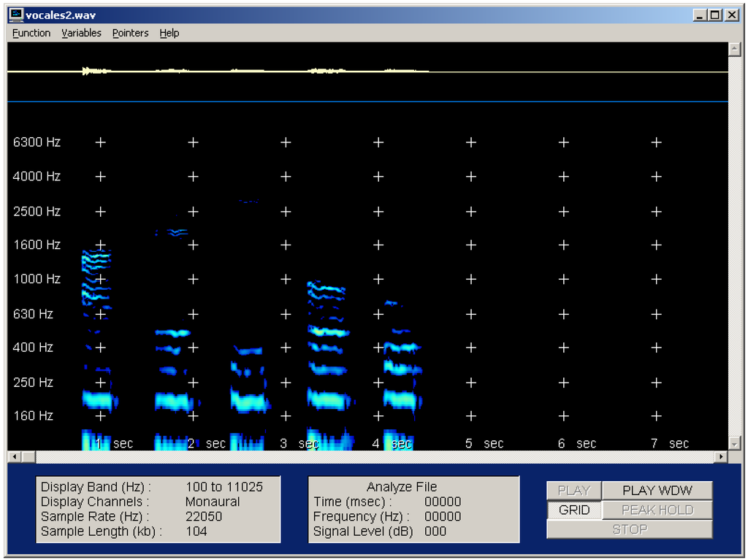Toggle the GRID overlay off
This screenshot has height=560, width=748.
[573, 510]
